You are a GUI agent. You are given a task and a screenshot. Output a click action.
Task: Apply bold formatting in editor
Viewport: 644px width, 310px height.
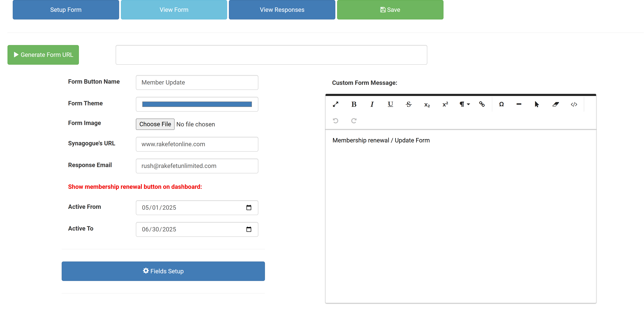(354, 104)
